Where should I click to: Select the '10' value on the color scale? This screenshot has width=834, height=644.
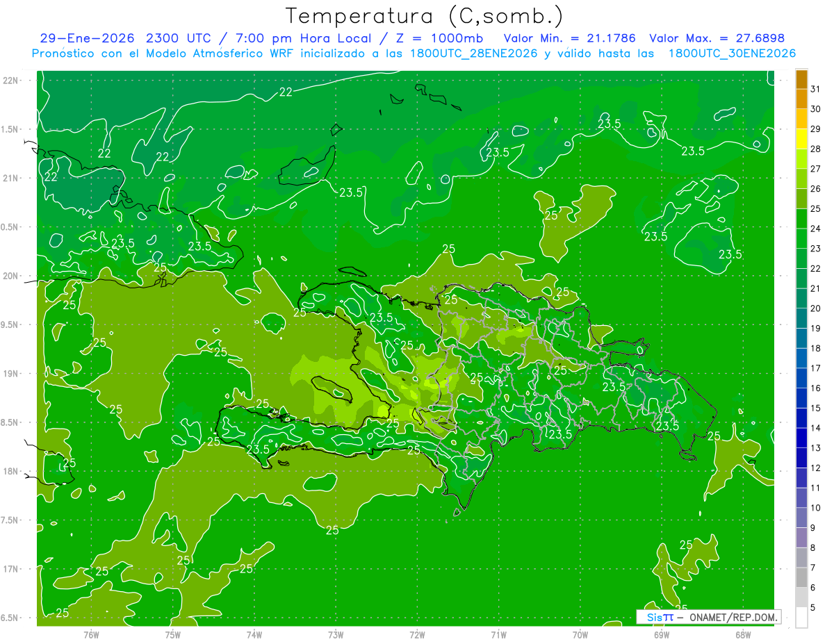[x=816, y=508]
